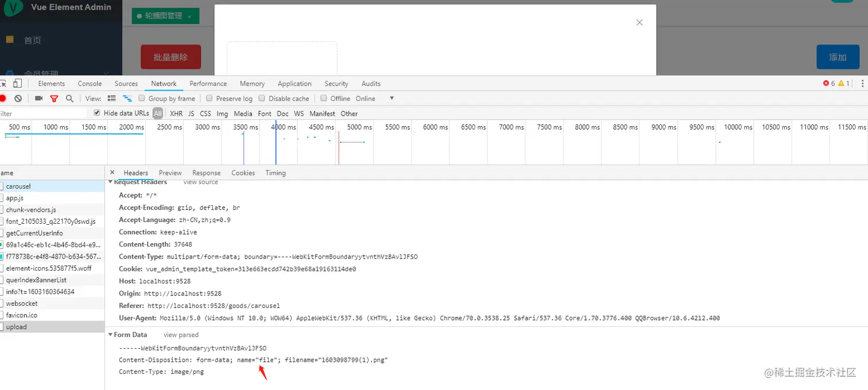The image size is (868, 390).
Task: Select the websocket request row
Action: 52,303
